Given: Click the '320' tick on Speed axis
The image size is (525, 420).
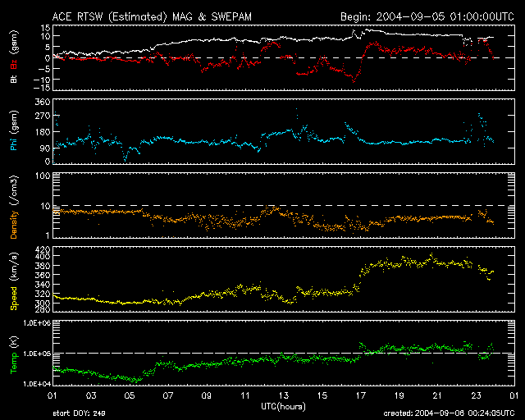Looking at the screenshot, I should coord(43,294).
